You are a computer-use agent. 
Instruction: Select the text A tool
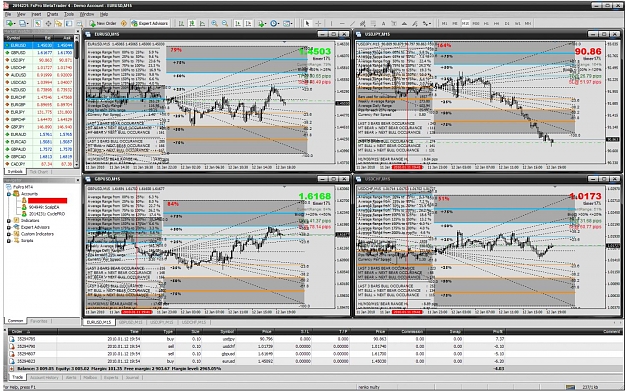tap(383, 24)
